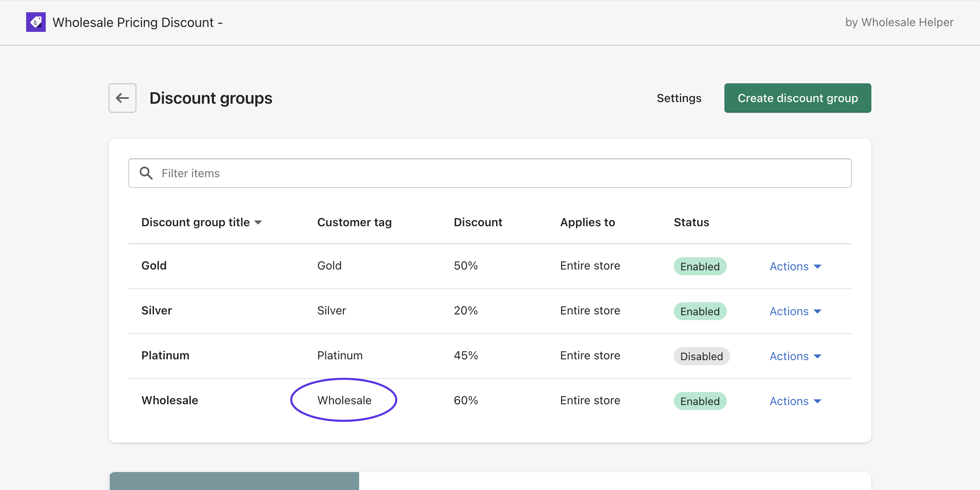The image size is (980, 490).
Task: Open the Wholesale discount group title
Action: (x=170, y=400)
